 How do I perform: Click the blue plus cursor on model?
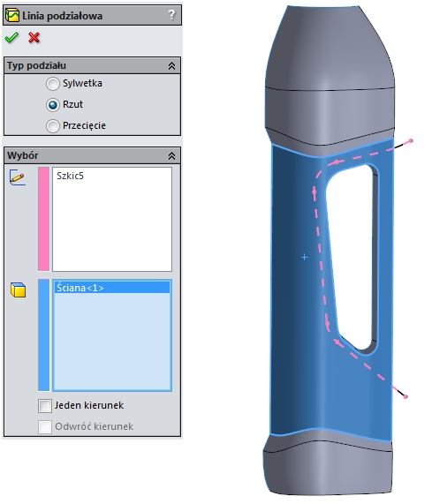pyautogui.click(x=305, y=257)
